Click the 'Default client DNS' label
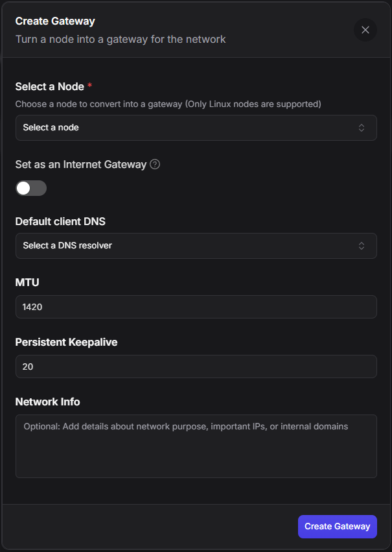The image size is (392, 552). coord(60,221)
